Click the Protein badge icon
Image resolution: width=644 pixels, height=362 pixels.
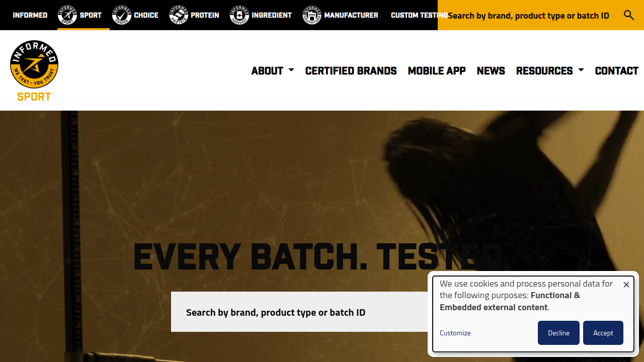point(179,15)
